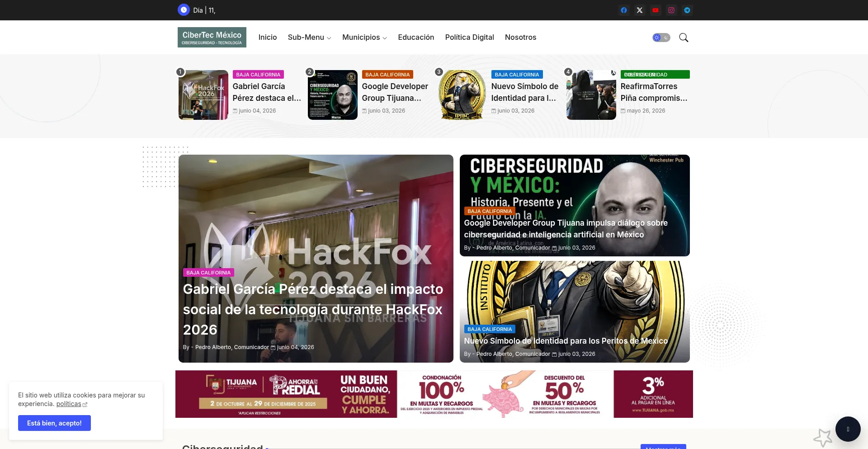Click the green category tag above ReafirmaTorres
The height and width of the screenshot is (449, 868).
[655, 75]
